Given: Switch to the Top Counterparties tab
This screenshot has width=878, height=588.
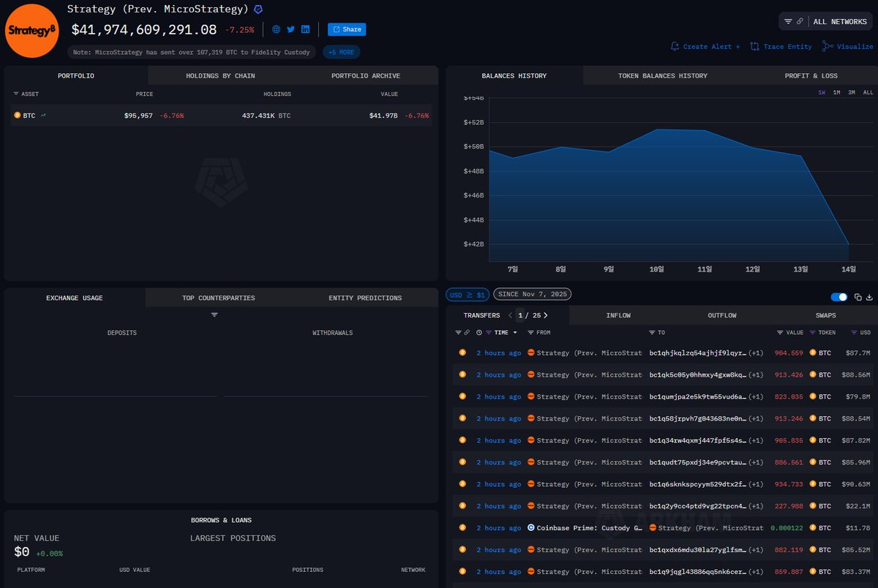Looking at the screenshot, I should click(219, 298).
